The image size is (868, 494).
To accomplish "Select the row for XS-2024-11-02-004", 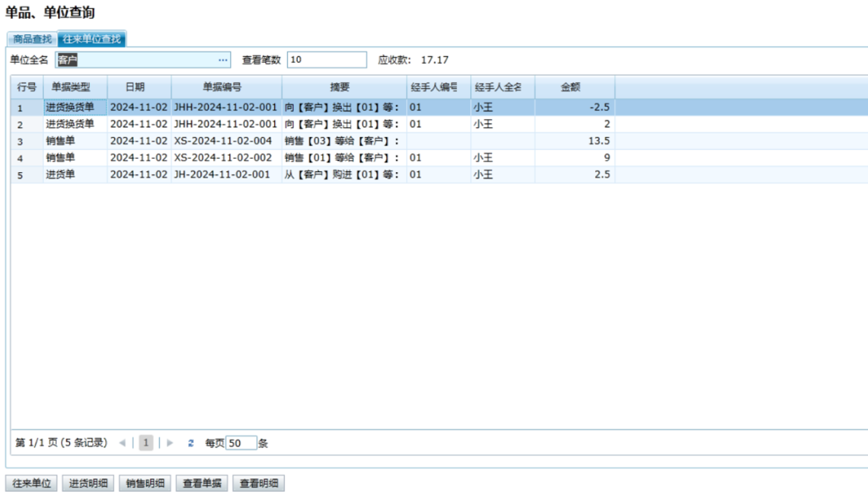I will [223, 141].
